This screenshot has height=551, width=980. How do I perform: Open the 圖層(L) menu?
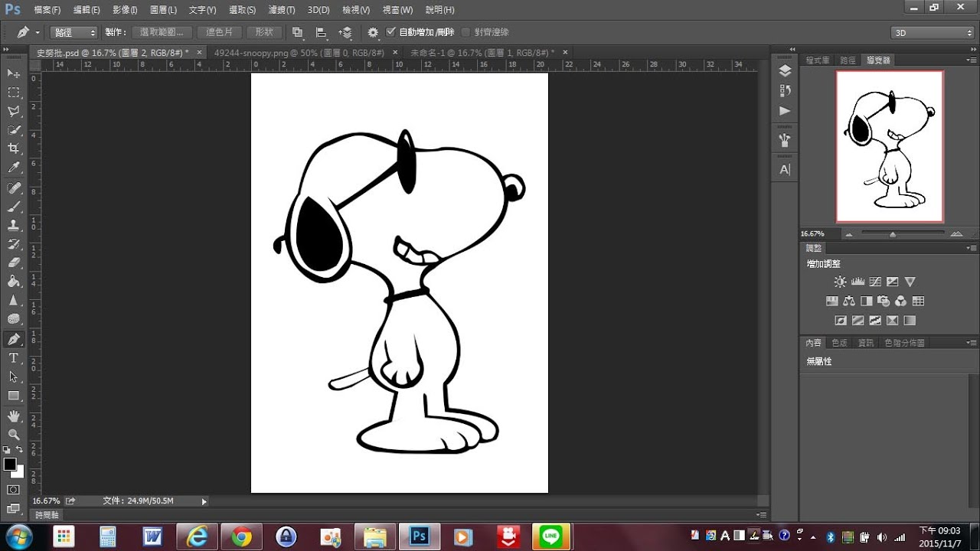163,10
